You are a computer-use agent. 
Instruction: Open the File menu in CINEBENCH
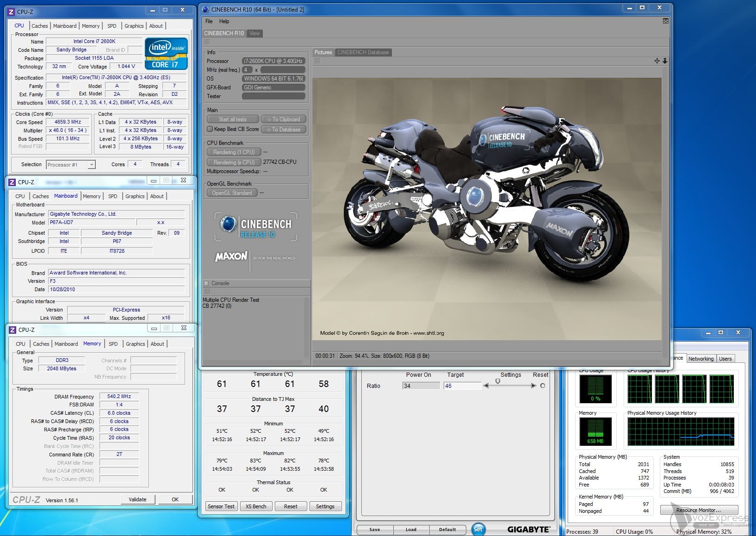[209, 21]
